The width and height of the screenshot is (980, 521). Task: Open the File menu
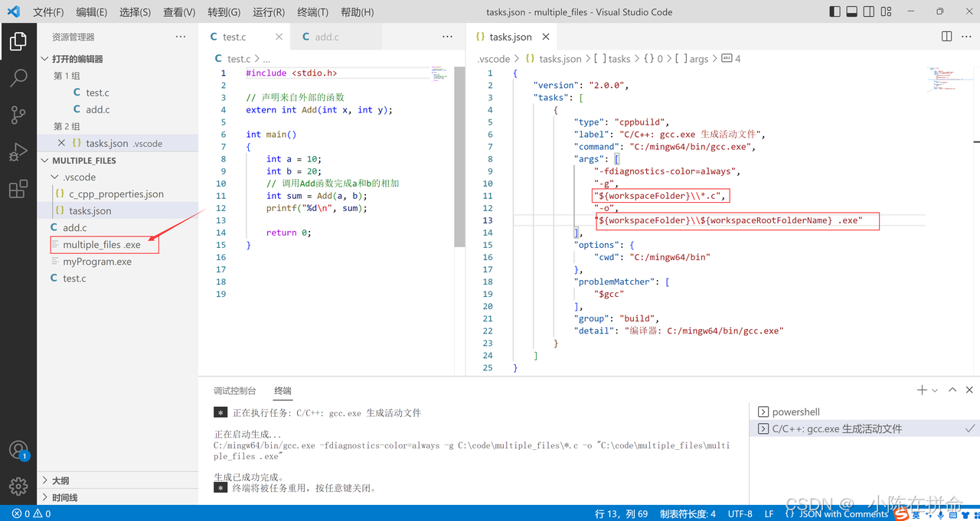[x=48, y=12]
